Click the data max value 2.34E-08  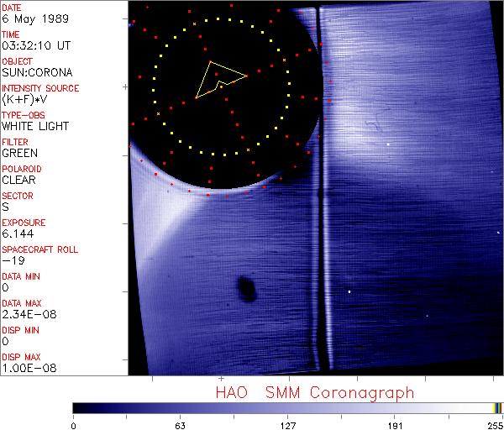pos(25,314)
